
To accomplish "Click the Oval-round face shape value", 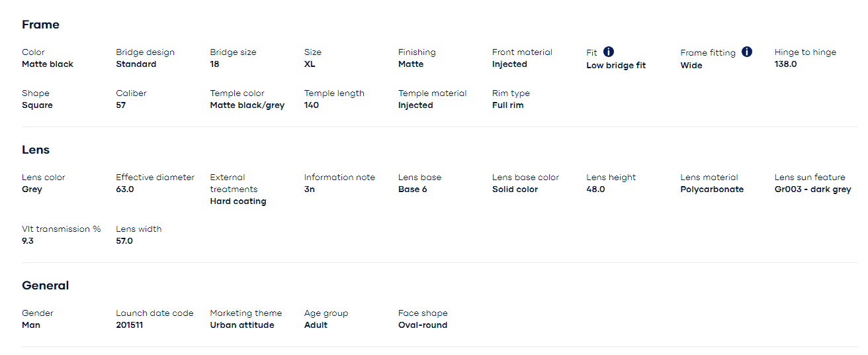I will click(423, 325).
